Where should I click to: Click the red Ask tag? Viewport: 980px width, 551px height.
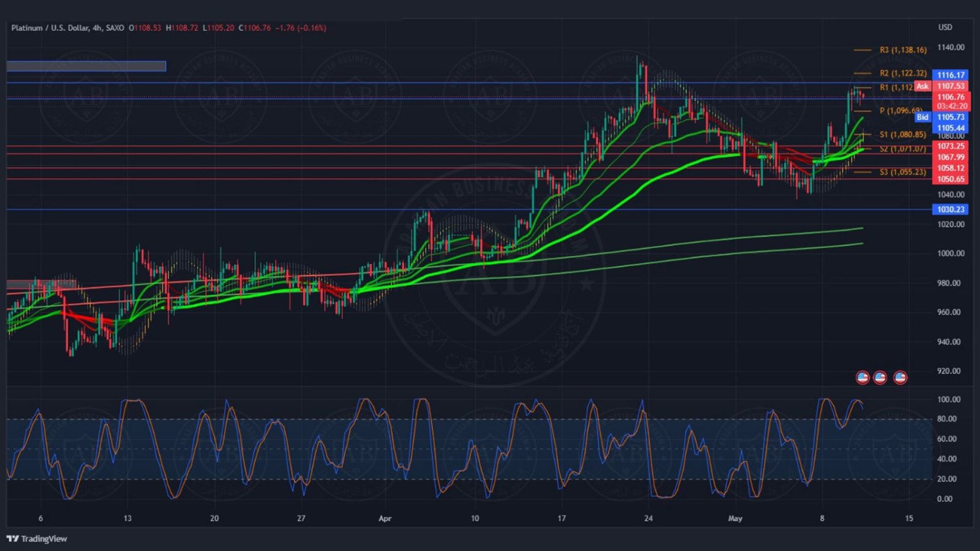(922, 86)
